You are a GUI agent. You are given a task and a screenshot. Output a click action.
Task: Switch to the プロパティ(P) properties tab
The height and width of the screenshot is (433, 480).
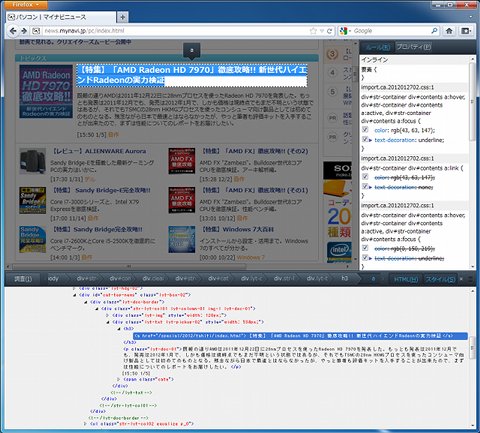click(x=413, y=47)
